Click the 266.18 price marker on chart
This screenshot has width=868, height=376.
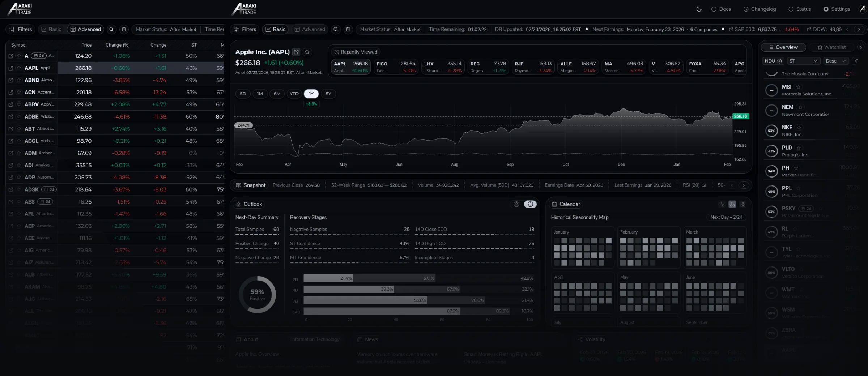point(740,116)
